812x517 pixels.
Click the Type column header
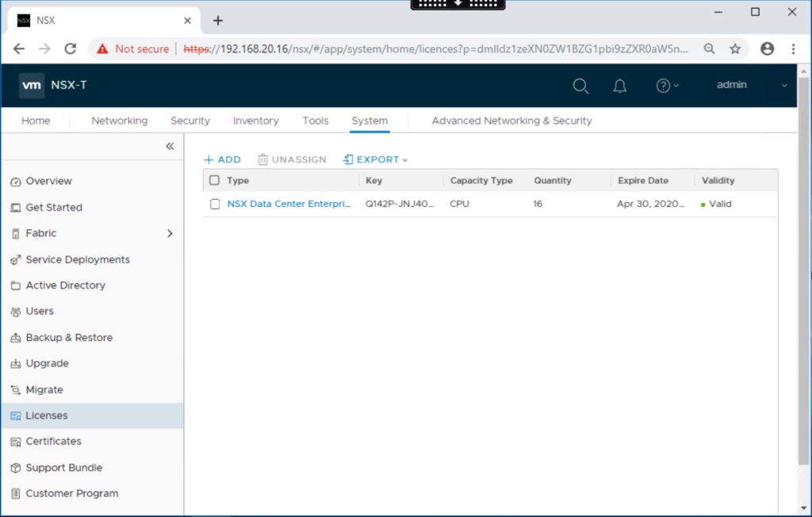[238, 180]
